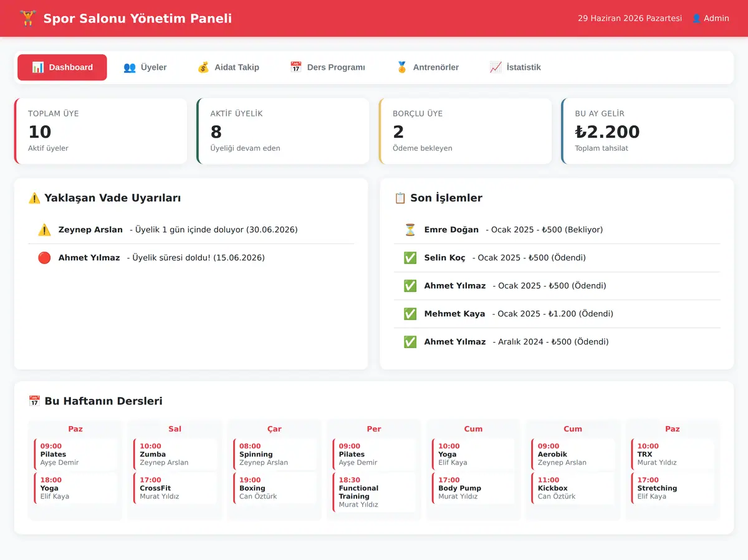748x560 pixels.
Task: Switch to the Üyeler tab
Action: (145, 67)
